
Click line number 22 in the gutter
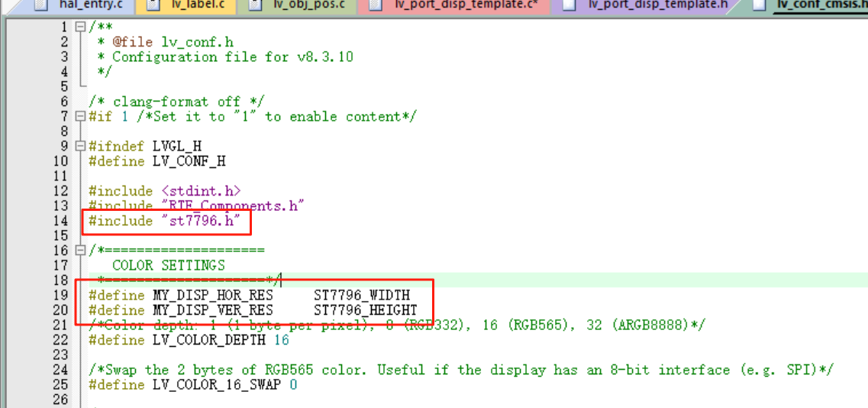tap(60, 339)
